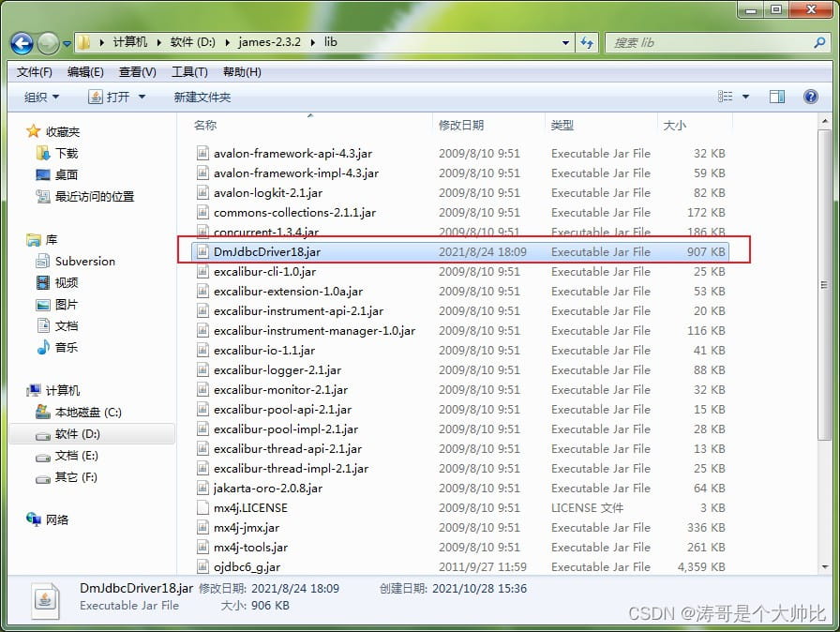Viewport: 840px width, 632px height.
Task: Expand the 打开 dropdown arrow
Action: [x=142, y=97]
